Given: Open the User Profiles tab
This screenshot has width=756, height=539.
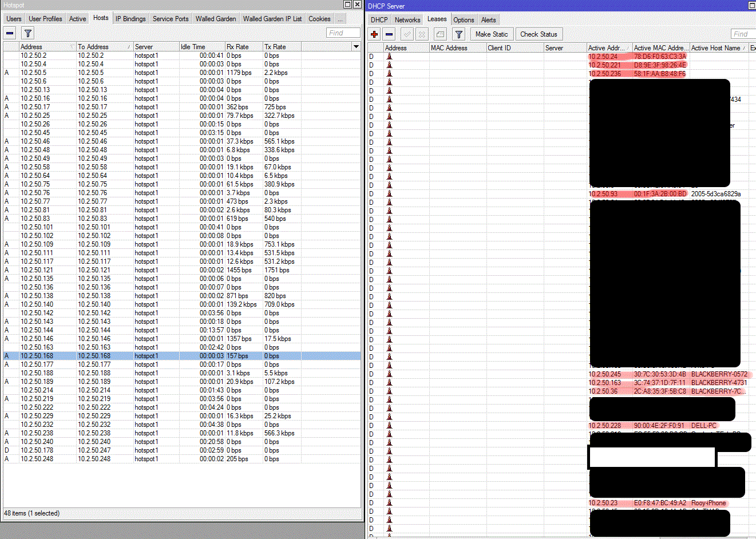Looking at the screenshot, I should [x=45, y=19].
